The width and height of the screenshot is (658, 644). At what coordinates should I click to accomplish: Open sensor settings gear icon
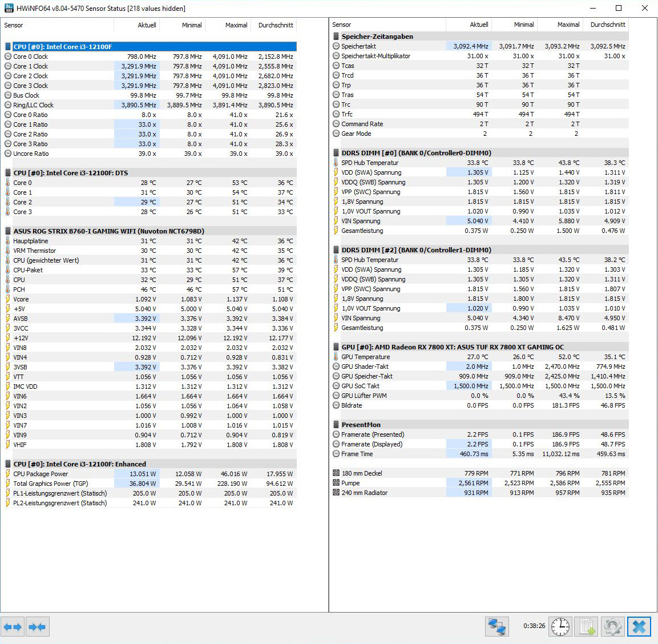click(612, 627)
